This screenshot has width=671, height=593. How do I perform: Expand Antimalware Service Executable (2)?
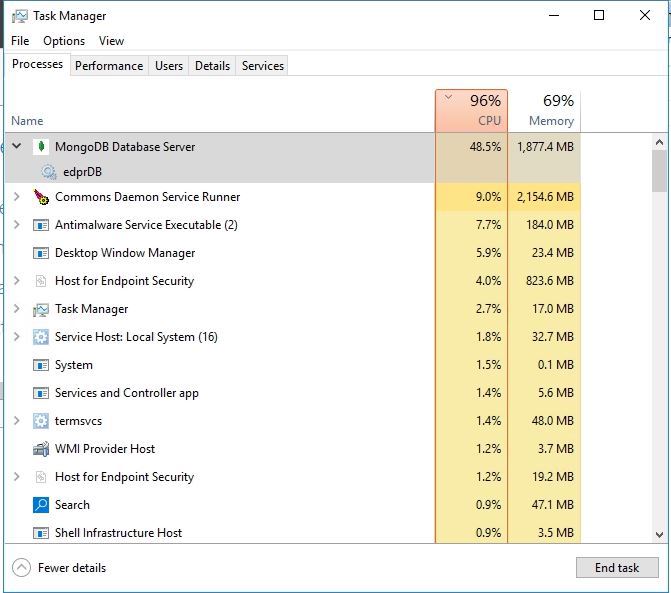(17, 225)
